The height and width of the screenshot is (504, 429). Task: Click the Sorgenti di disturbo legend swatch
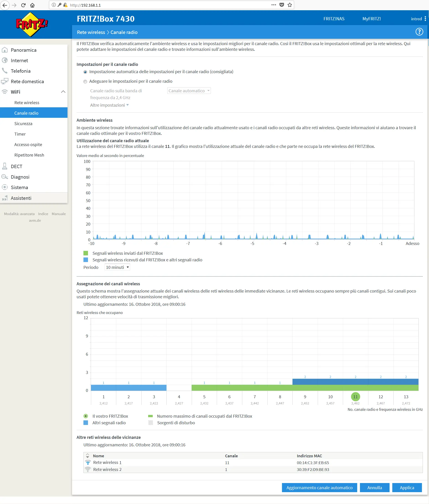pyautogui.click(x=151, y=423)
